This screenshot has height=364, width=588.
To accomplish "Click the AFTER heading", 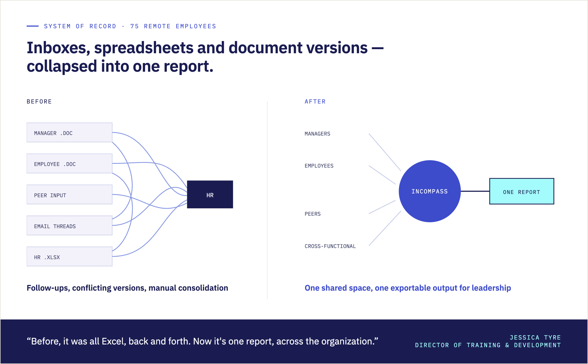I will 315,102.
